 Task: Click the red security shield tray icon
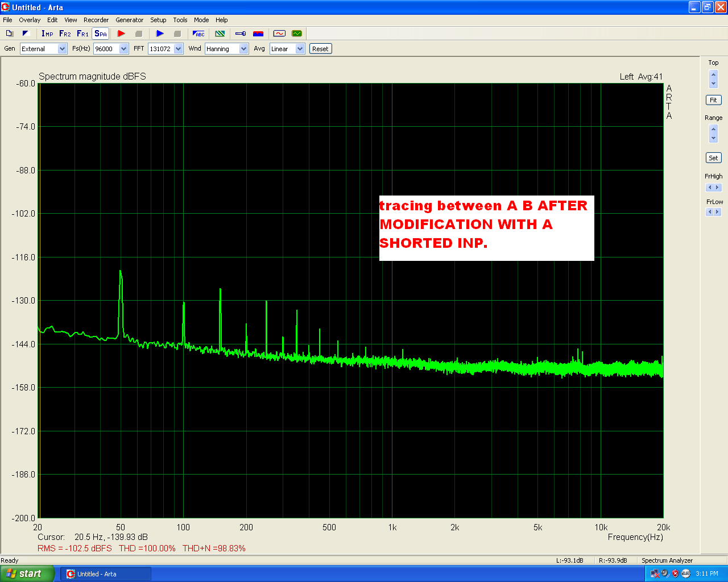[x=675, y=573]
